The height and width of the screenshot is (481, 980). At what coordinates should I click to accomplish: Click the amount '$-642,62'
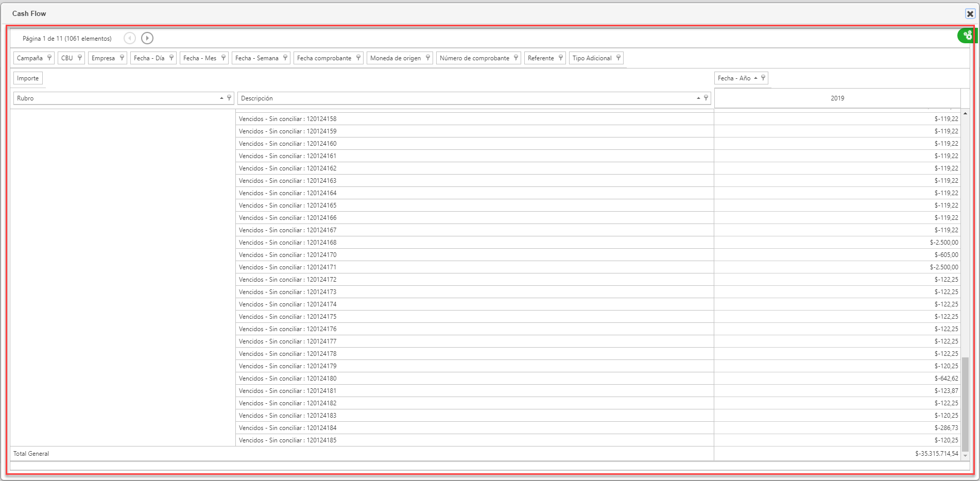[x=947, y=379]
